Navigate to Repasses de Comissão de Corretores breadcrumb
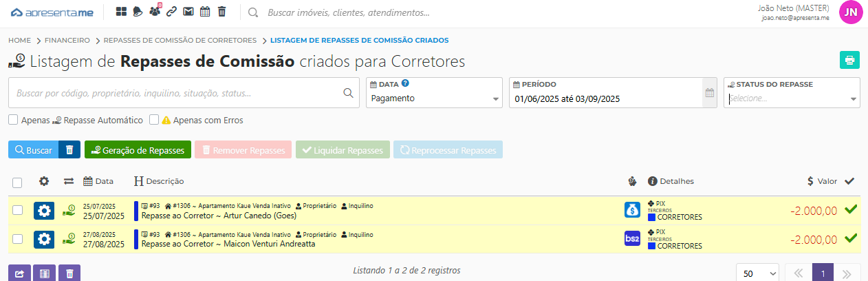 (180, 41)
